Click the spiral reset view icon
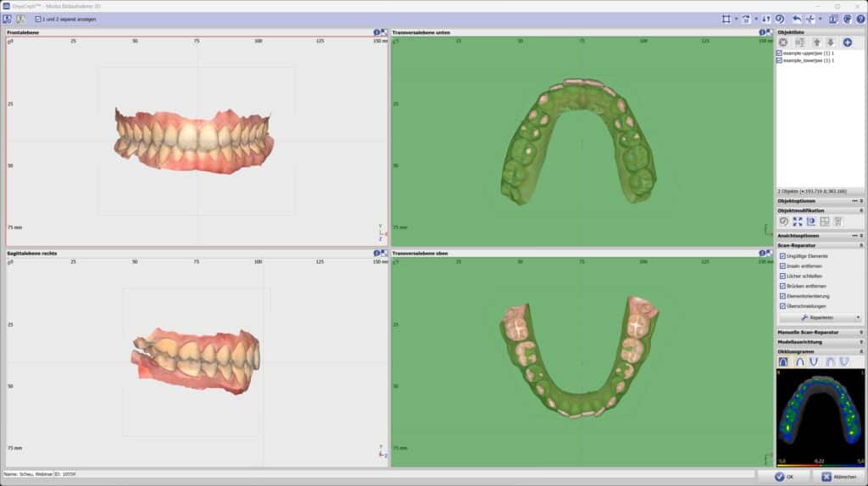868x486 pixels. (x=779, y=19)
